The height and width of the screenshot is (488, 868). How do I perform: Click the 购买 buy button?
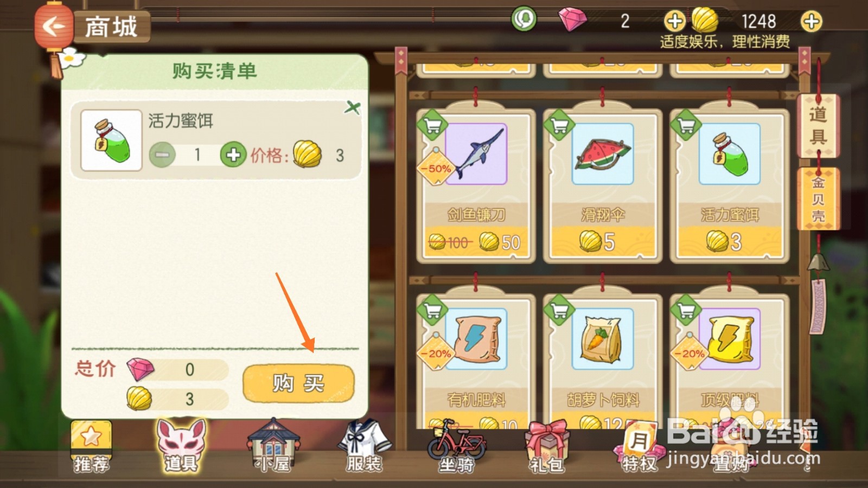298,383
